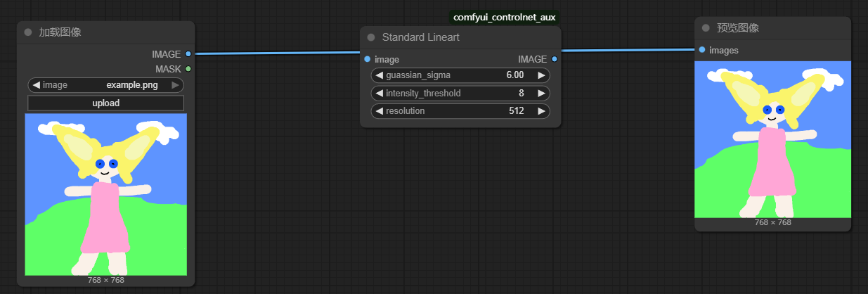
Task: Click the IMAGE output port on 加载图像 node
Action: (x=188, y=53)
